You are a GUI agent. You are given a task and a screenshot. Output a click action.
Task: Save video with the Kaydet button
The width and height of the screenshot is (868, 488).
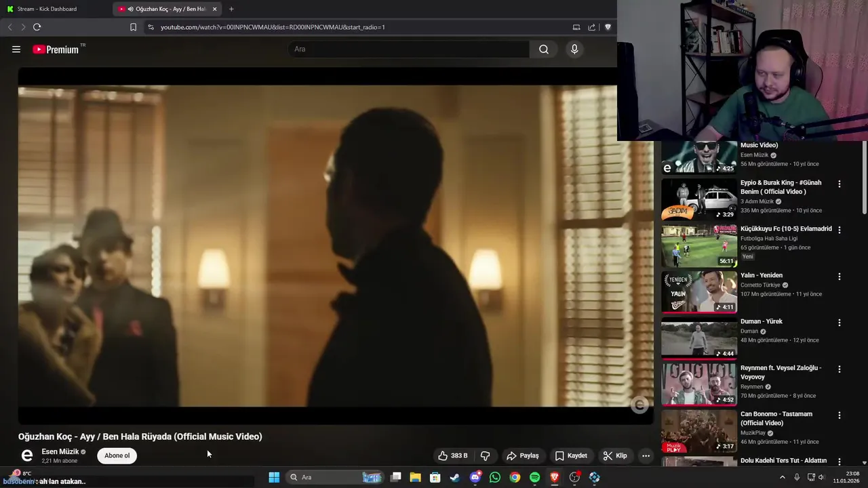571,455
